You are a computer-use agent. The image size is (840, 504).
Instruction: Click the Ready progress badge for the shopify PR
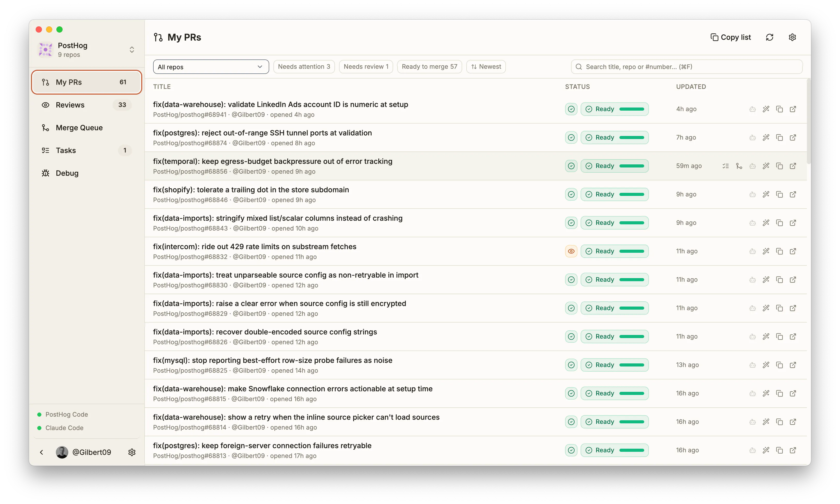click(614, 194)
